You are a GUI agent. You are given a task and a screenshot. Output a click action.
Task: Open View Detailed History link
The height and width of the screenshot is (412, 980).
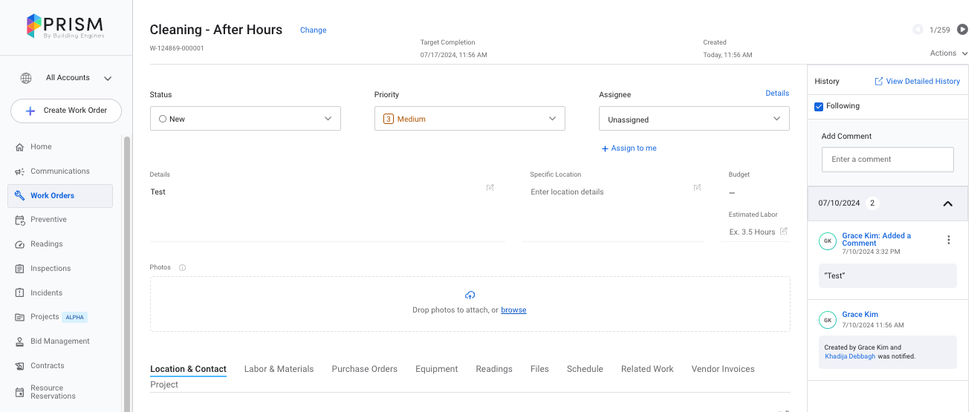(x=917, y=82)
